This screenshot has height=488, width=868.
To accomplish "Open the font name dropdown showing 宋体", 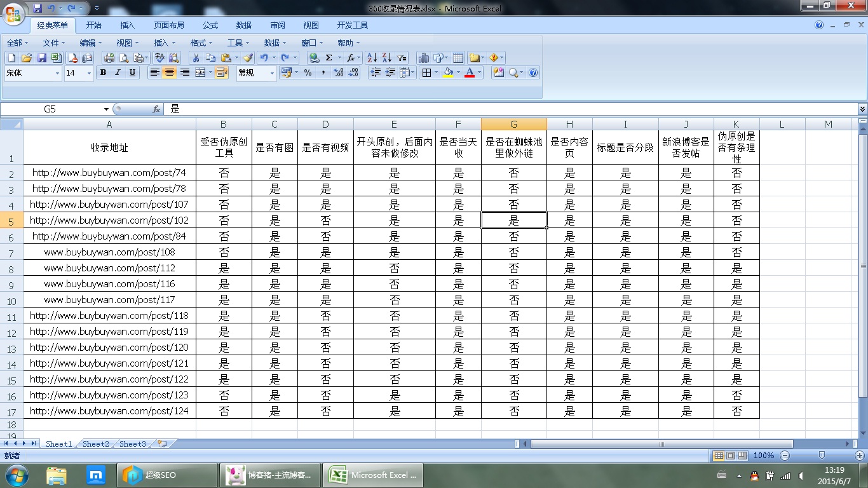I will [x=57, y=74].
